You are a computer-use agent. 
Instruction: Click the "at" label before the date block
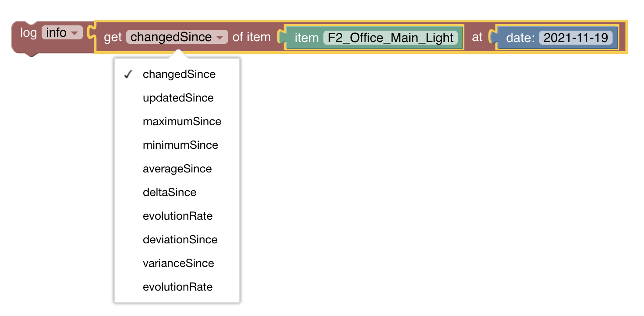[x=477, y=37]
